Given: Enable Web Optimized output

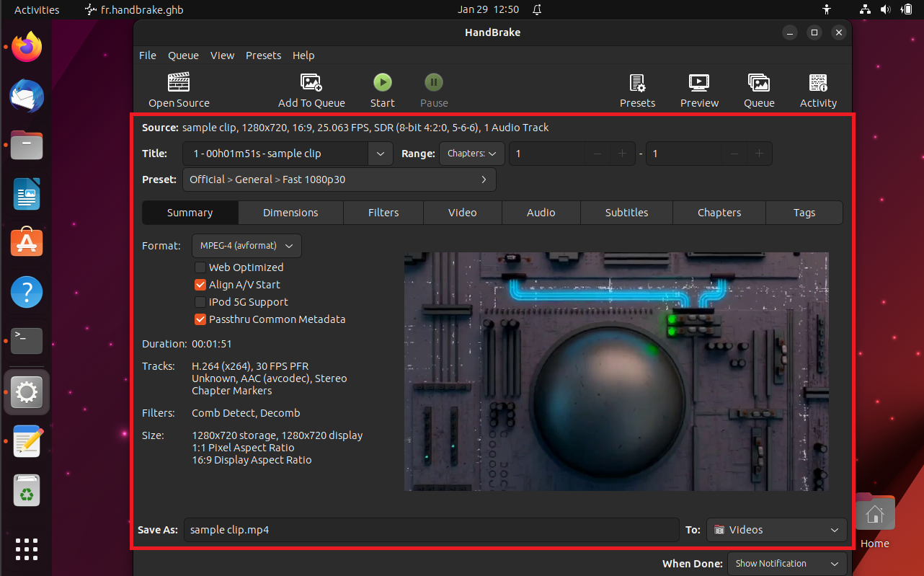Looking at the screenshot, I should 200,267.
